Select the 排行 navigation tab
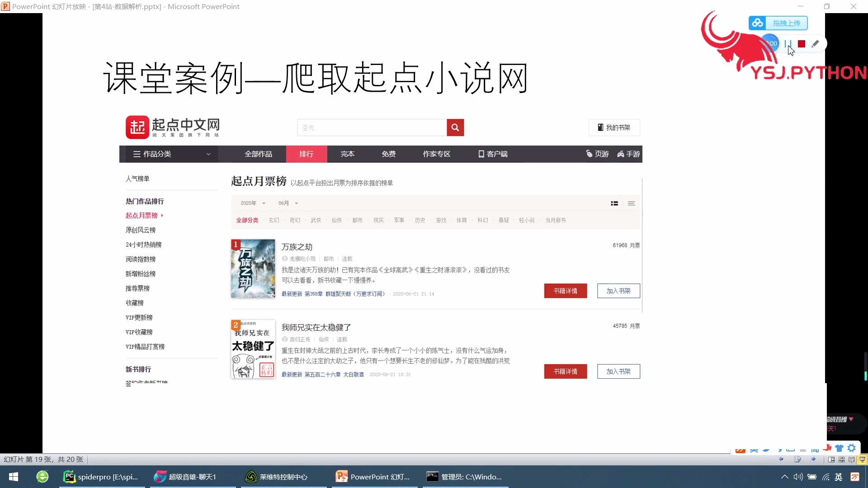 click(x=306, y=154)
